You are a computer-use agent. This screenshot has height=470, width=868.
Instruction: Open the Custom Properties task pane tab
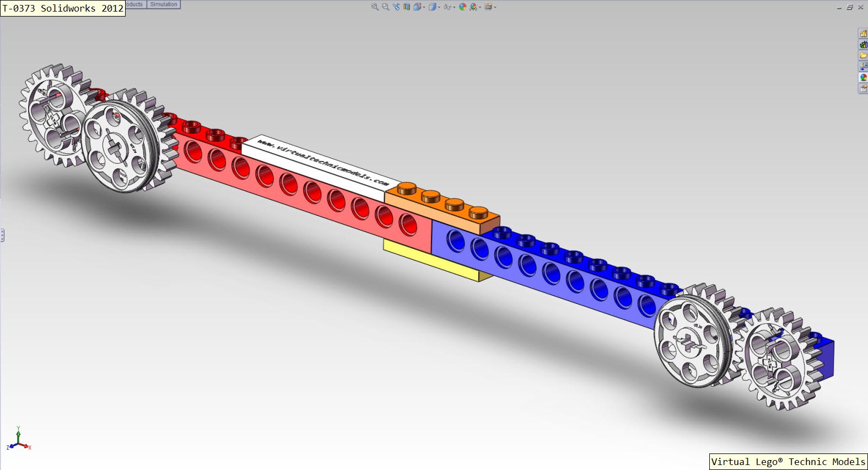point(863,88)
